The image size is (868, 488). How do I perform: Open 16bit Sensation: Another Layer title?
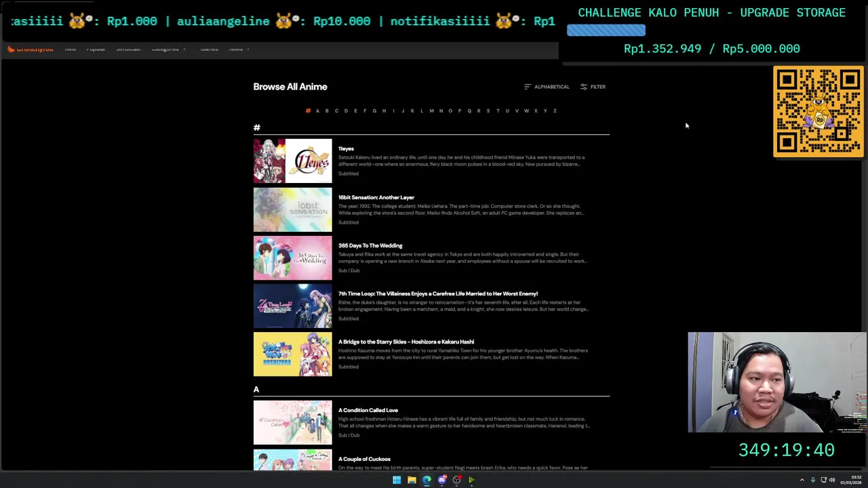coord(376,197)
